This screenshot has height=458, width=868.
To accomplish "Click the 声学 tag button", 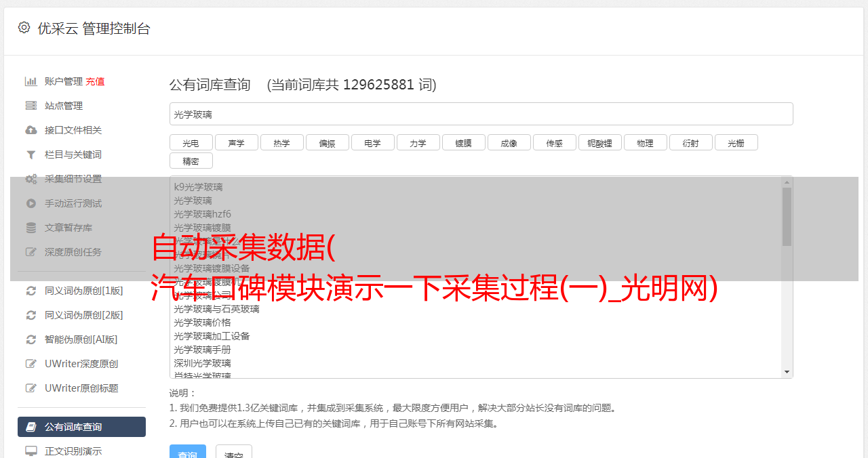I will coord(237,142).
